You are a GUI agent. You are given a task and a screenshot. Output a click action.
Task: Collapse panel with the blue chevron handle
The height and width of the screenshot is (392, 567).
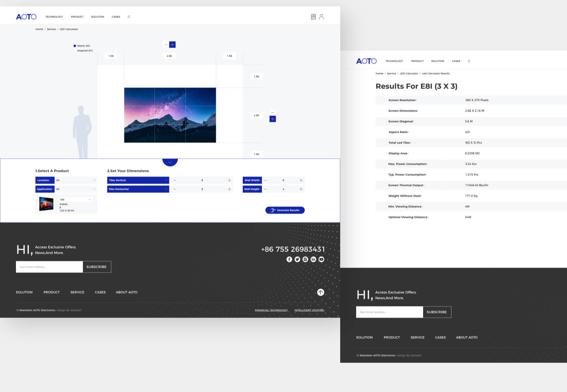point(170,162)
